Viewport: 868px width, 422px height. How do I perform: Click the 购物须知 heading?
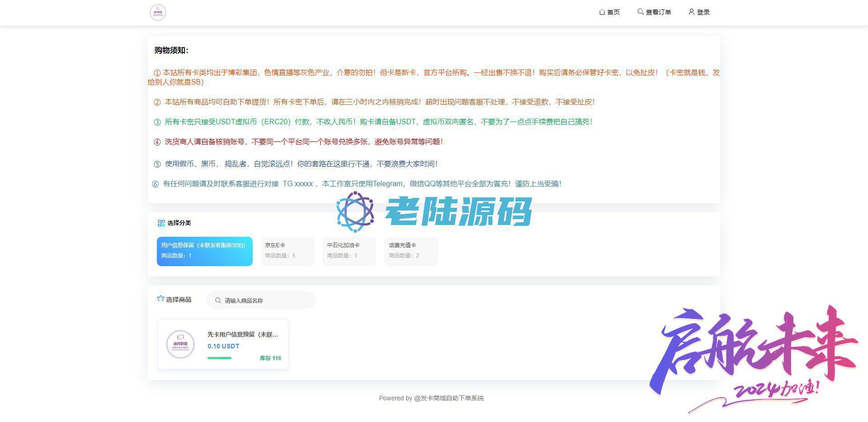pyautogui.click(x=171, y=50)
